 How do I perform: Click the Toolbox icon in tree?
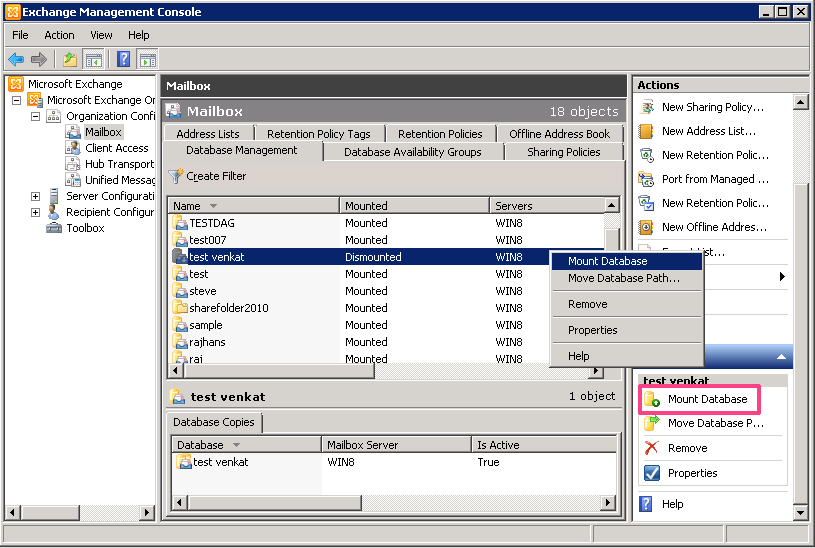[x=54, y=228]
